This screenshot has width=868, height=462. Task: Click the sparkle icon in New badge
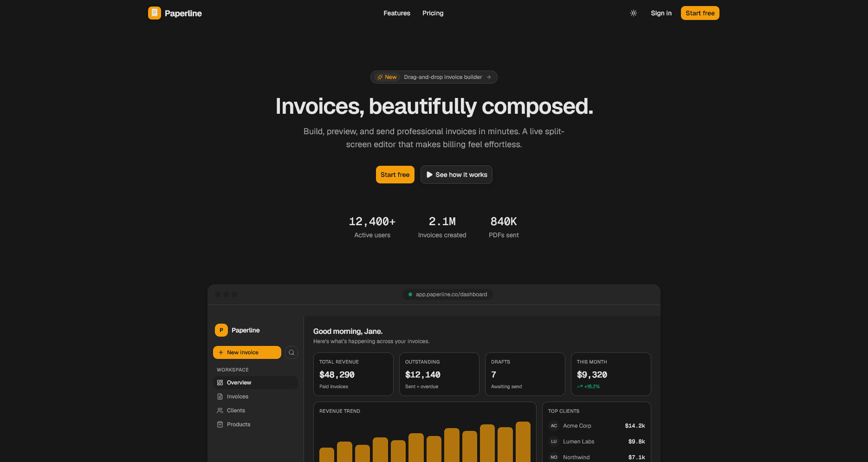click(380, 77)
